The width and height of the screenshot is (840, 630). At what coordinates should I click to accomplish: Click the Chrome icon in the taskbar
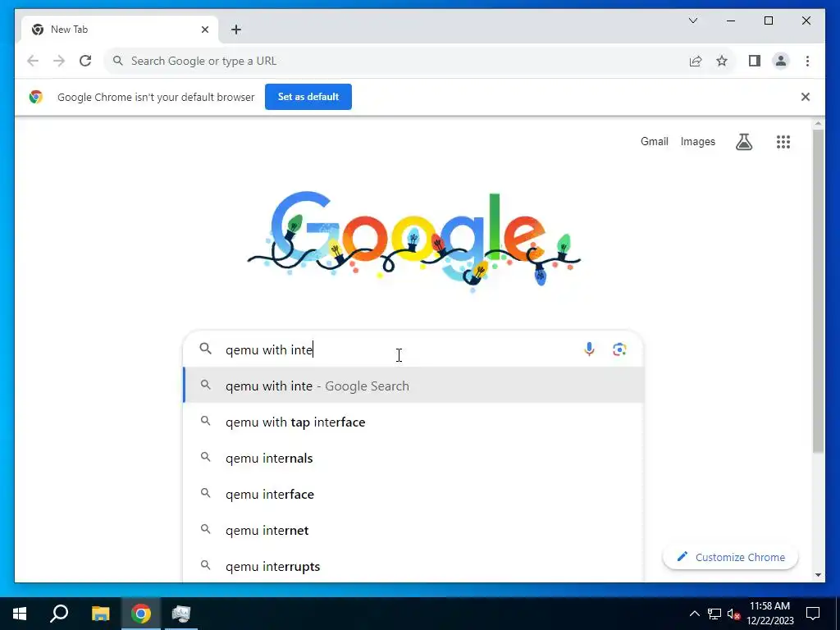pyautogui.click(x=141, y=614)
